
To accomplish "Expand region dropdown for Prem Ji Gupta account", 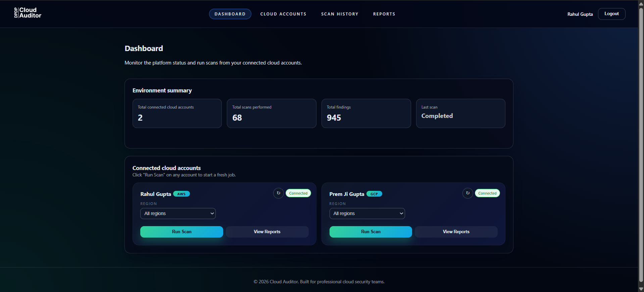I will 367,213.
